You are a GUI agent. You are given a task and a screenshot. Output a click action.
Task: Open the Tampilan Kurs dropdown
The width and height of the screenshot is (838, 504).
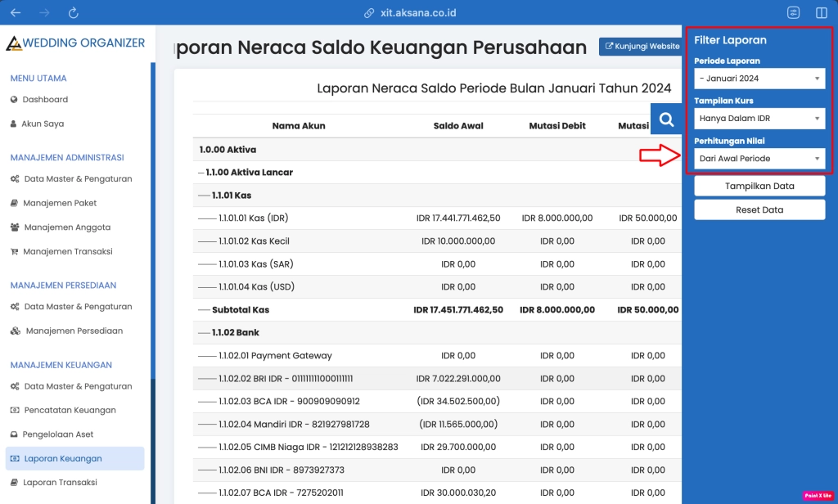tap(759, 118)
